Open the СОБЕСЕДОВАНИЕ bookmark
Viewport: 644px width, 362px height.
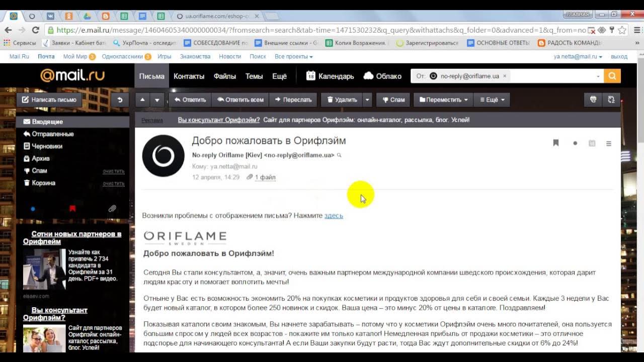click(x=216, y=43)
